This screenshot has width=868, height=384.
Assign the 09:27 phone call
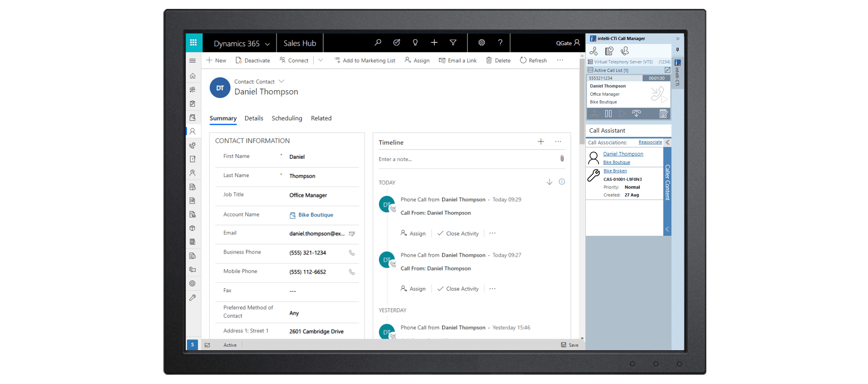413,289
